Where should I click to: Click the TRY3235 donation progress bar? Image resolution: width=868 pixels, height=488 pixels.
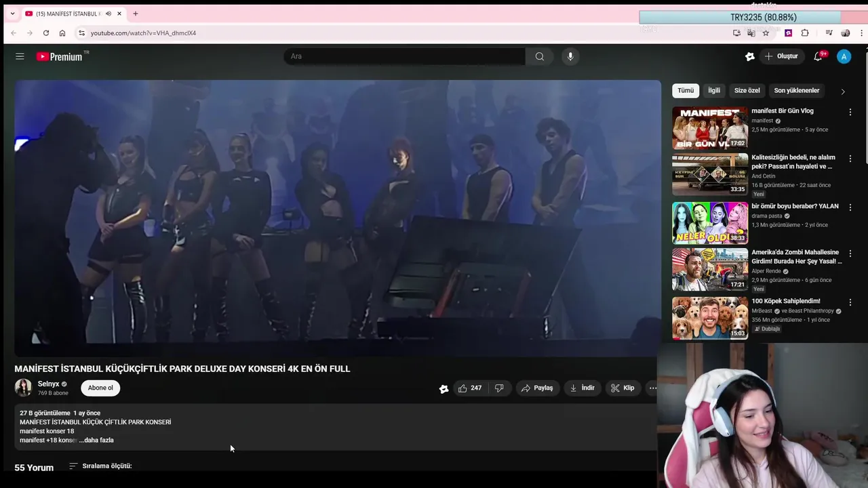point(753,18)
